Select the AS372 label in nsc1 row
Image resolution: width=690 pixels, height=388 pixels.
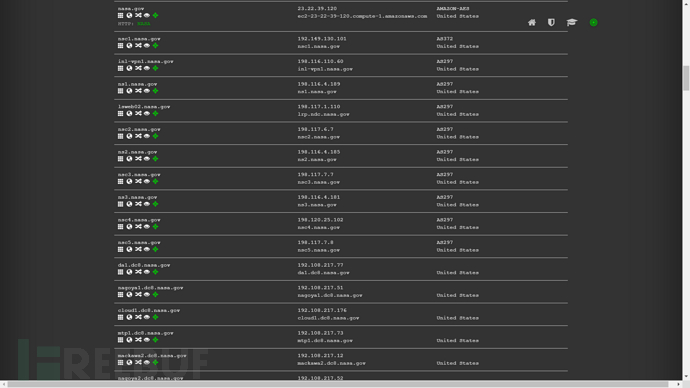(x=445, y=39)
